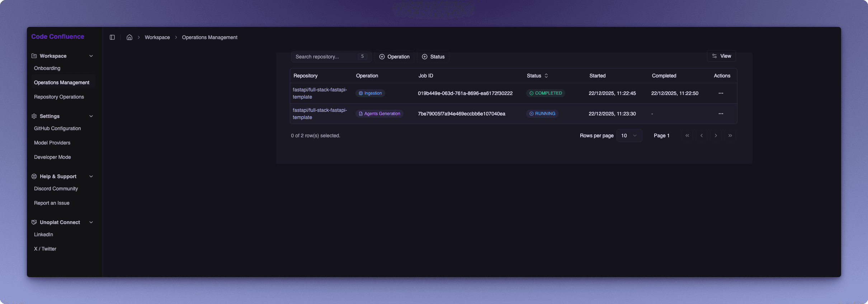The image size is (868, 304).
Task: Click the Unoplat Connect handshake icon
Action: (34, 222)
